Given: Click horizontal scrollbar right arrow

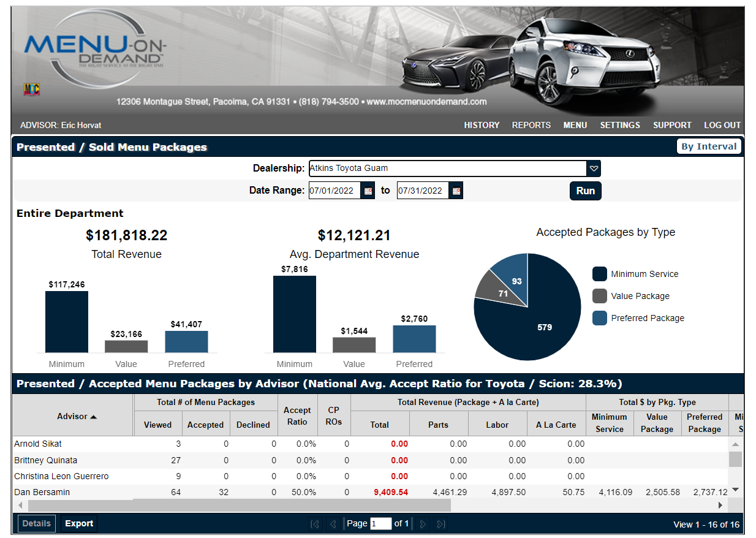Looking at the screenshot, I should click(721, 506).
